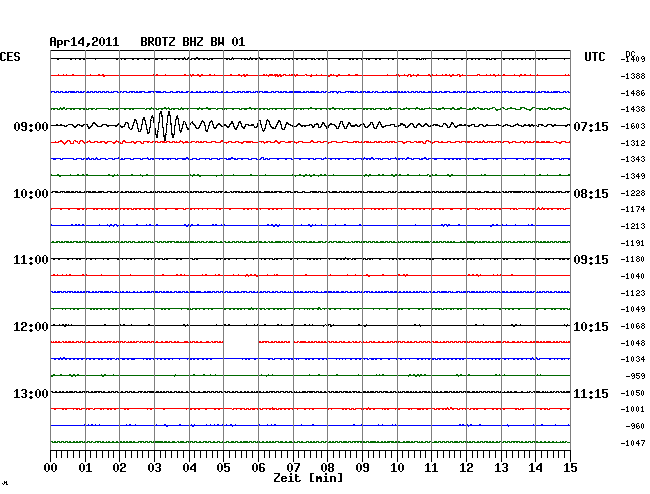Click the UTC header at top right
650x494 pixels.
pyautogui.click(x=595, y=58)
